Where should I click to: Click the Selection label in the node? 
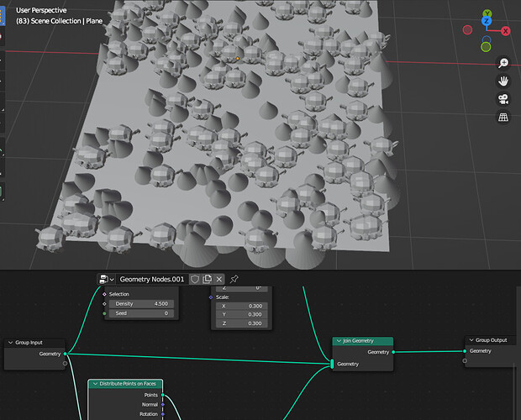[119, 294]
